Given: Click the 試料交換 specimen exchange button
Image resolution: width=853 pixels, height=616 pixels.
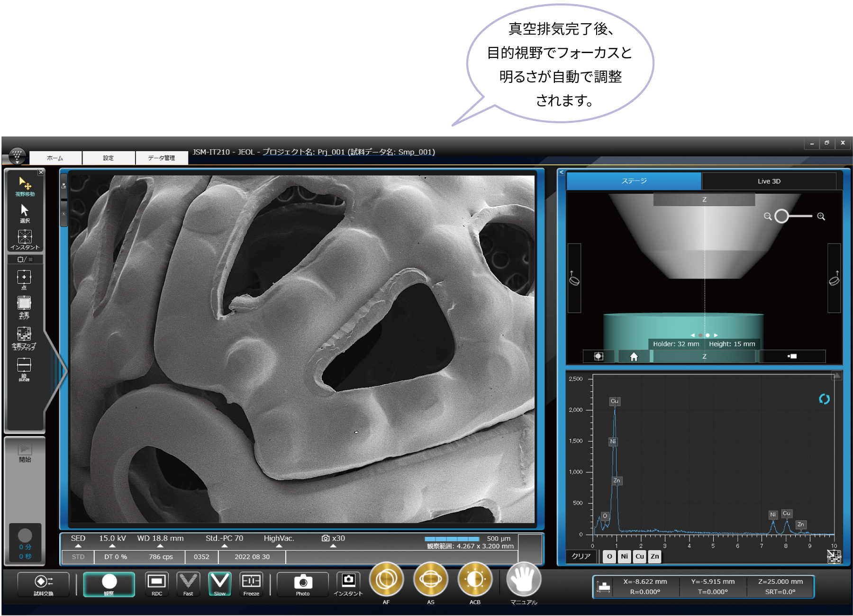Looking at the screenshot, I should coord(44,584).
